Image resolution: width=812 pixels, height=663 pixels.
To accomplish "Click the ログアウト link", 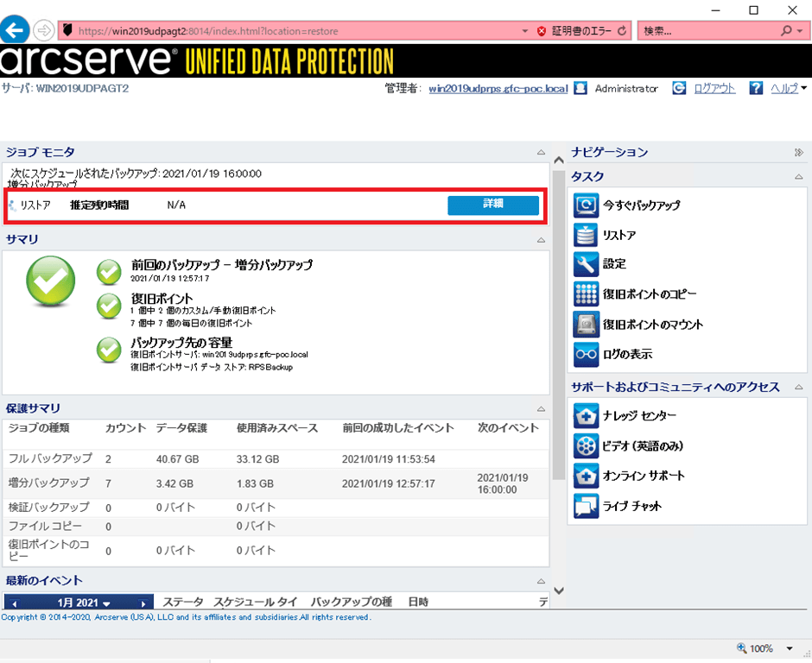I will tap(714, 89).
